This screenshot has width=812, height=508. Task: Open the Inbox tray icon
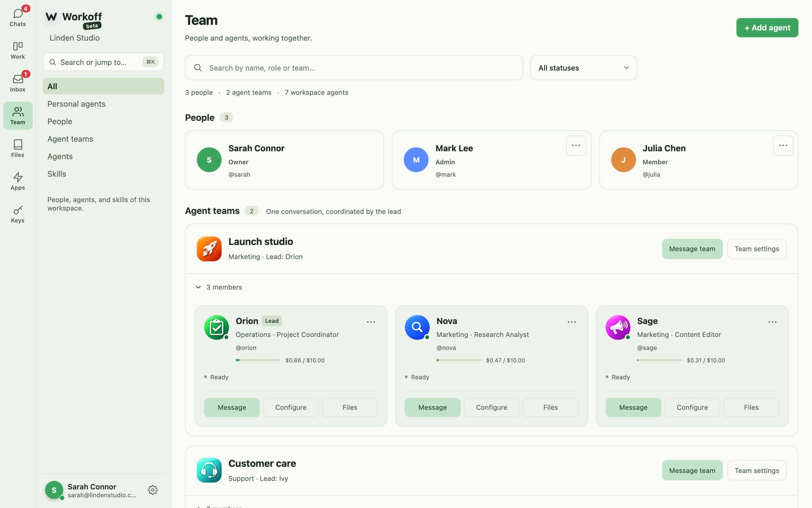(18, 79)
